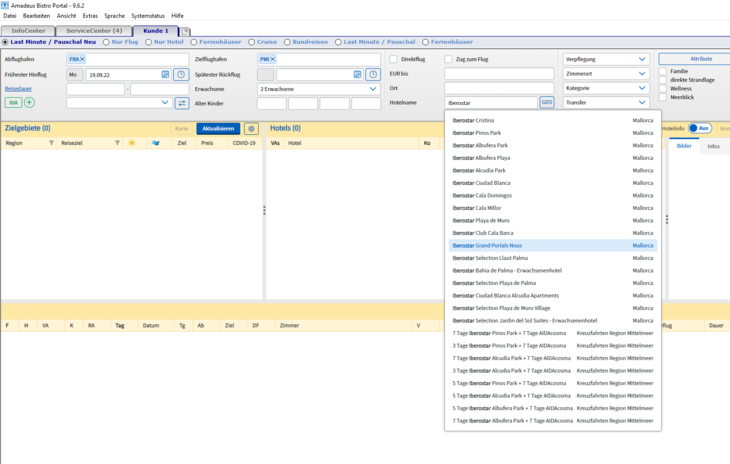This screenshot has width=730, height=464.
Task: Remove the PMI destination airport tag
Action: pos(273,59)
